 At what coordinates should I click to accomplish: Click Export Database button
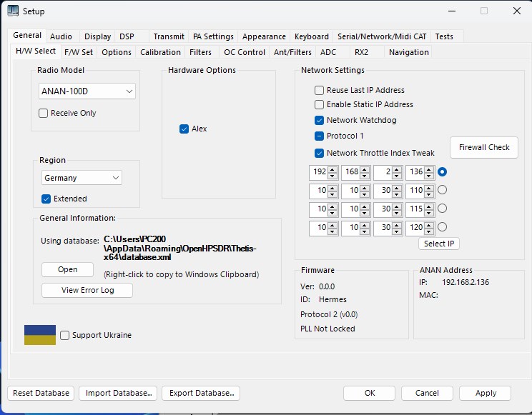[201, 393]
